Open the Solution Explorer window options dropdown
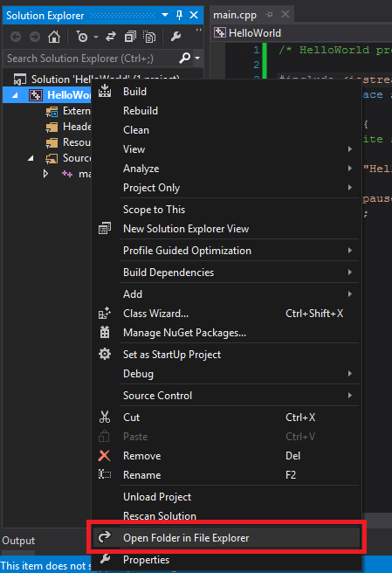This screenshot has width=392, height=573. click(x=165, y=15)
